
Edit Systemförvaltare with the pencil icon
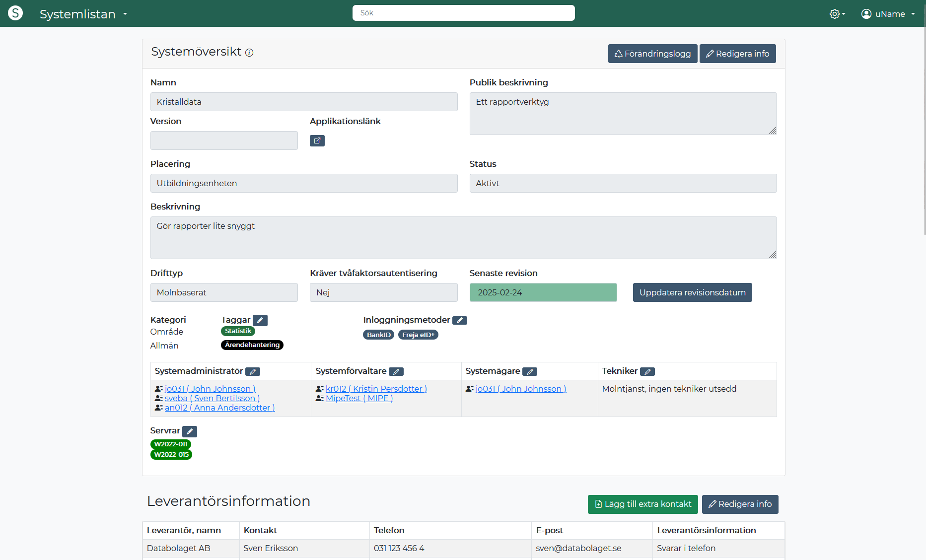click(396, 371)
